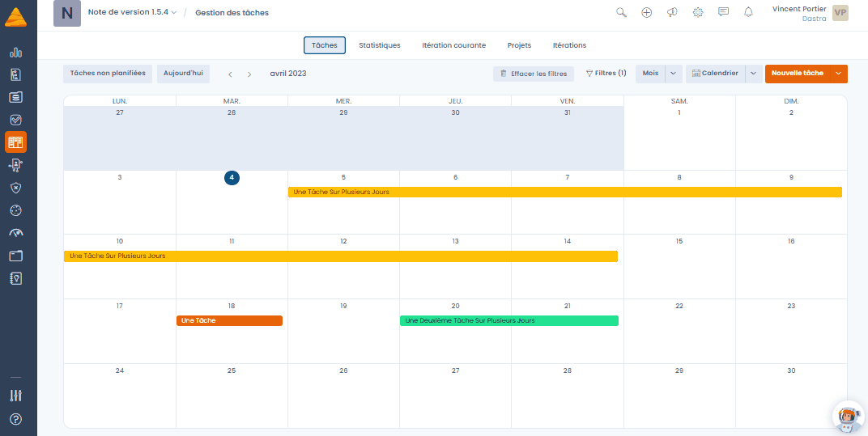
Task: Open the megaphone announcements icon
Action: (x=672, y=12)
